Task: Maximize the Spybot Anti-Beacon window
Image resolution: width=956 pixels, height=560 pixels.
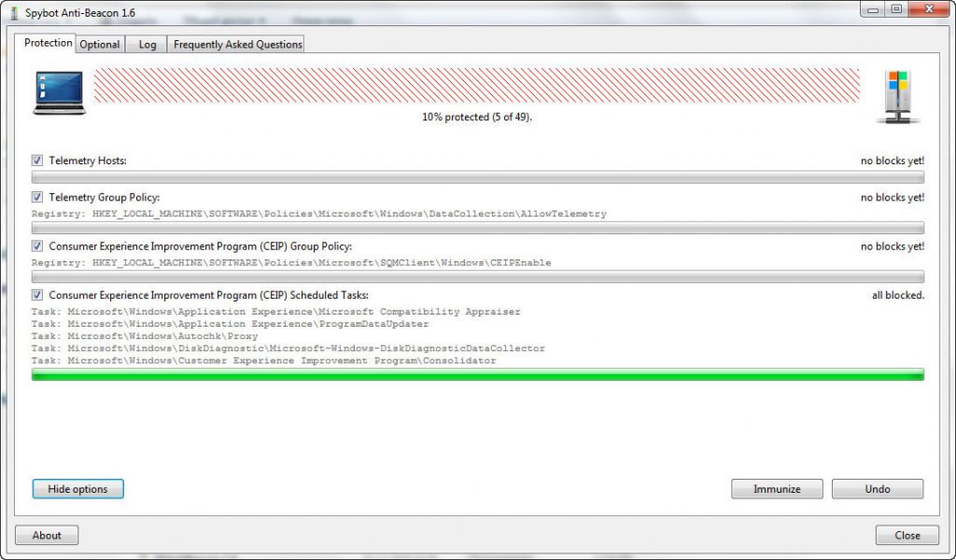Action: pos(896,9)
